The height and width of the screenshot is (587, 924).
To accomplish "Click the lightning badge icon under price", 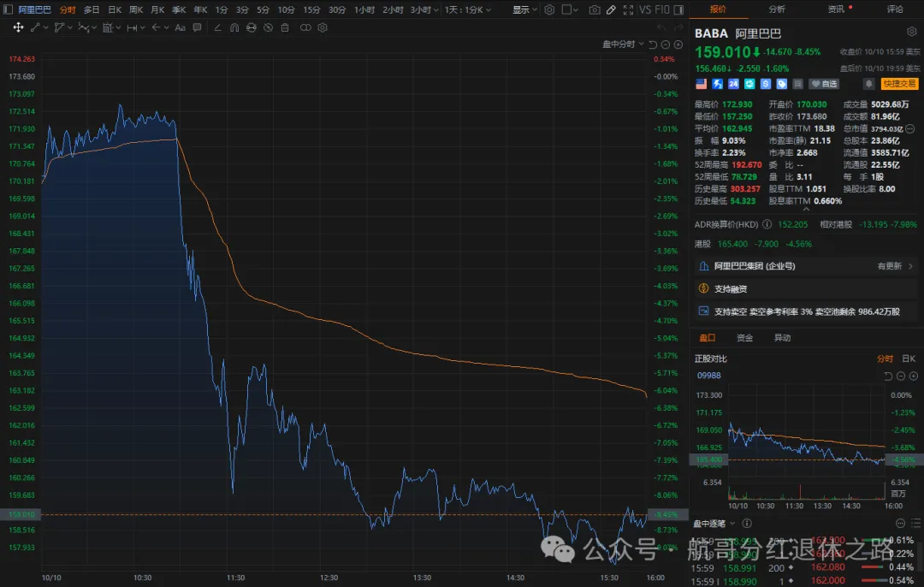I will coord(717,84).
